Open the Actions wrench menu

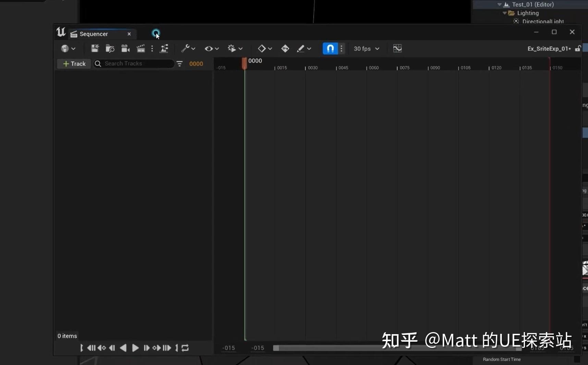(188, 49)
